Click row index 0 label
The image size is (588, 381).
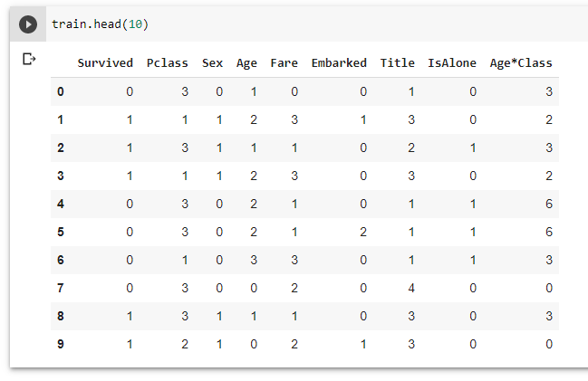pyautogui.click(x=61, y=91)
